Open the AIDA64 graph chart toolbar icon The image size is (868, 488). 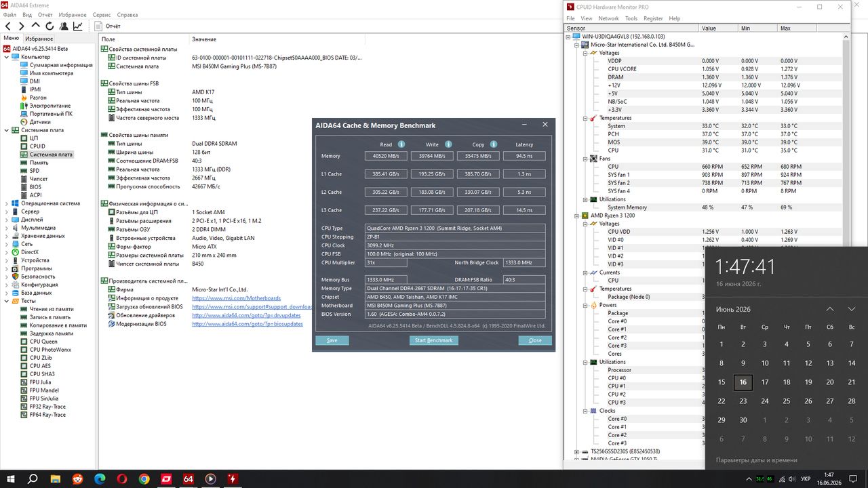[78, 26]
